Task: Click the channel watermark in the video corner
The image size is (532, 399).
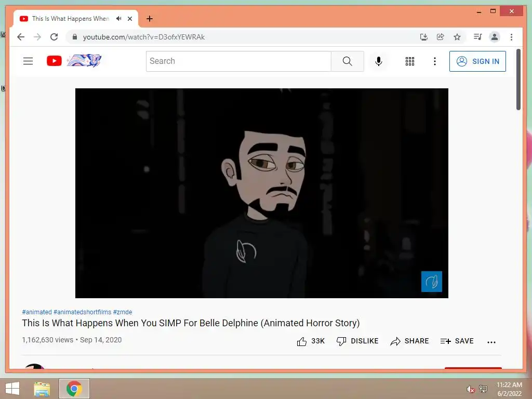Action: (x=432, y=282)
